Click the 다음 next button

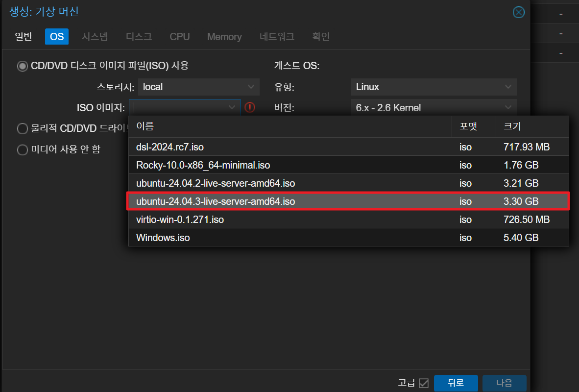coord(504,383)
